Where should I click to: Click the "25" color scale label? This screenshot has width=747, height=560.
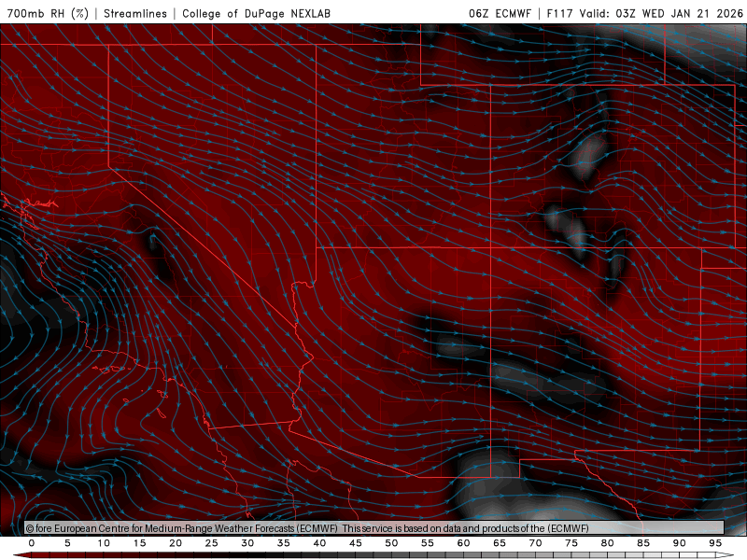212,543
